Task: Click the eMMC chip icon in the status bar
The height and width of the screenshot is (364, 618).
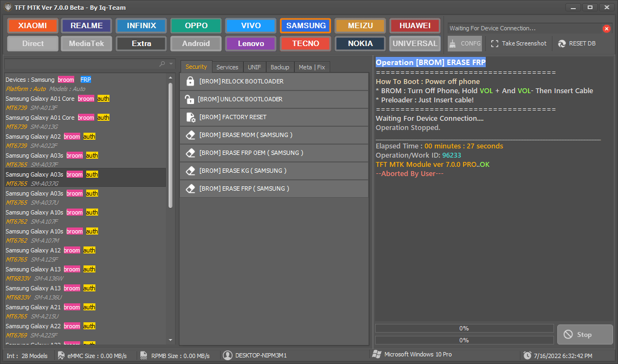Action: 60,355
